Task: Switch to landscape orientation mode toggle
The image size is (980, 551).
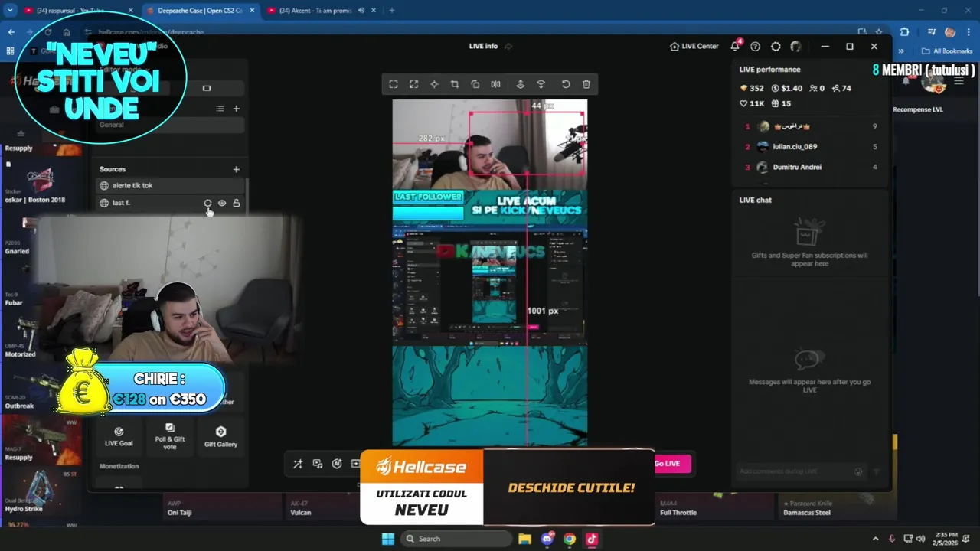Action: click(207, 88)
